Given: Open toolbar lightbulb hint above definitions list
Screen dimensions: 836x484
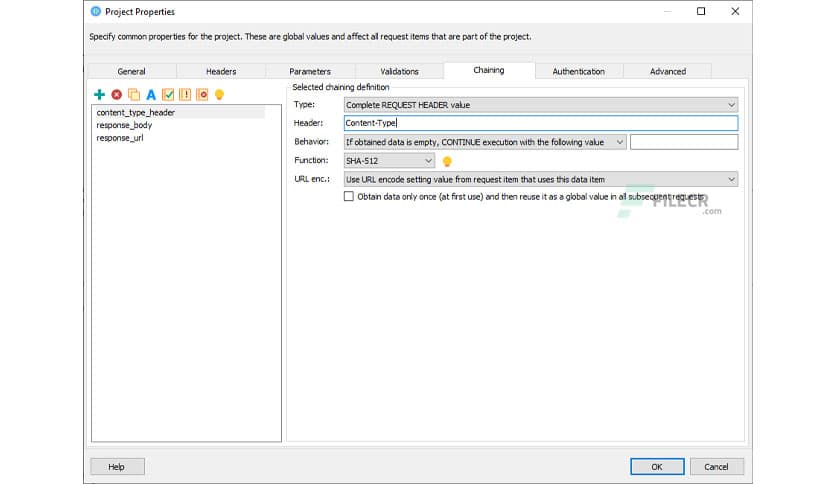Looking at the screenshot, I should tap(219, 94).
